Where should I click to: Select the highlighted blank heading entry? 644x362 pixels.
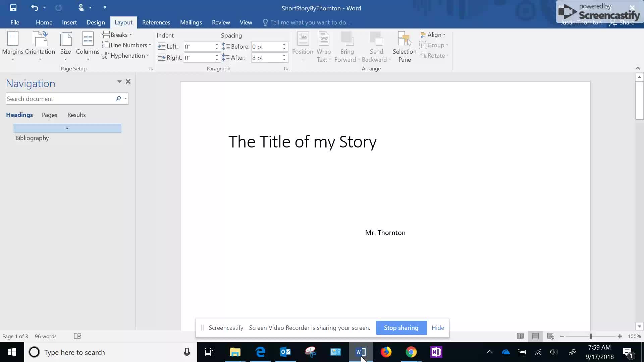[x=67, y=128]
